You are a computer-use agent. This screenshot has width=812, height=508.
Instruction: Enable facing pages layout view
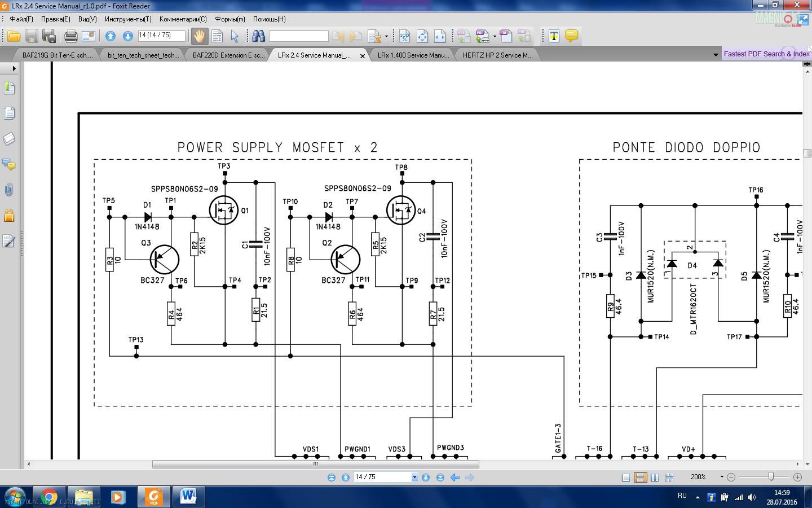[x=655, y=478]
